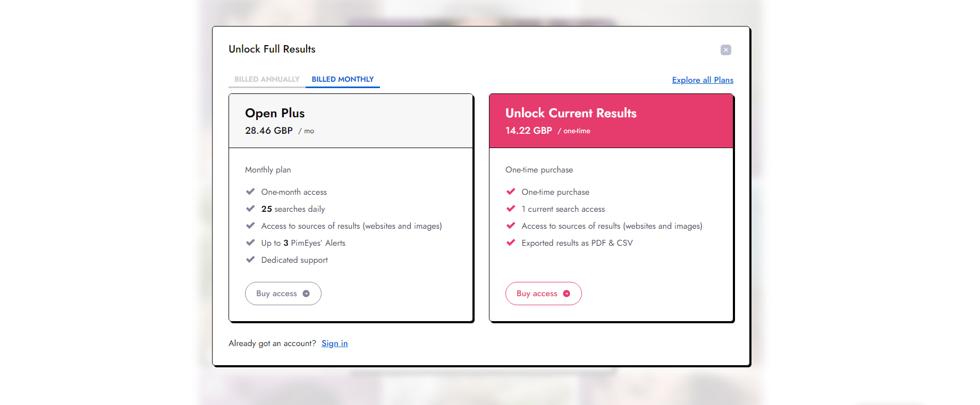Image resolution: width=980 pixels, height=405 pixels.
Task: Click checkmark next to 25 searches daily
Action: pyautogui.click(x=250, y=209)
